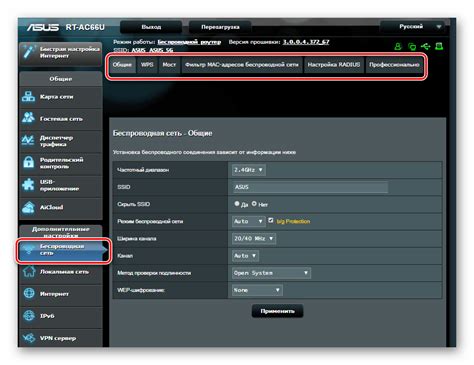
Task: Click the SSID input field with ASUS
Action: (310, 187)
